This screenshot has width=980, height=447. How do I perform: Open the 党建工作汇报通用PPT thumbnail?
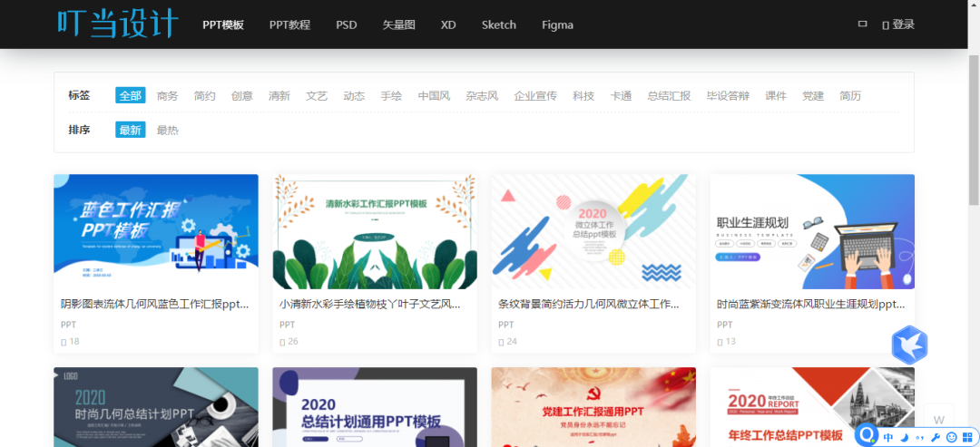pos(593,407)
